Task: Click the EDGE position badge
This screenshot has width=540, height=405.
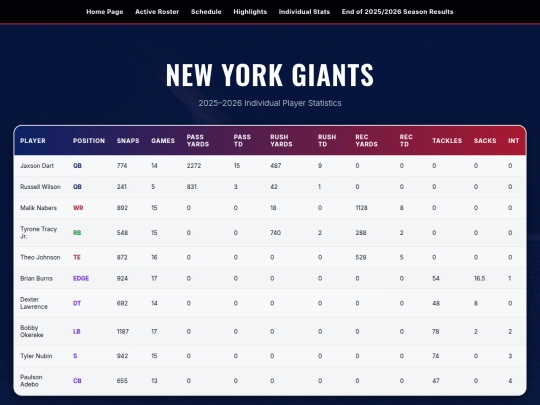Action: tap(81, 278)
